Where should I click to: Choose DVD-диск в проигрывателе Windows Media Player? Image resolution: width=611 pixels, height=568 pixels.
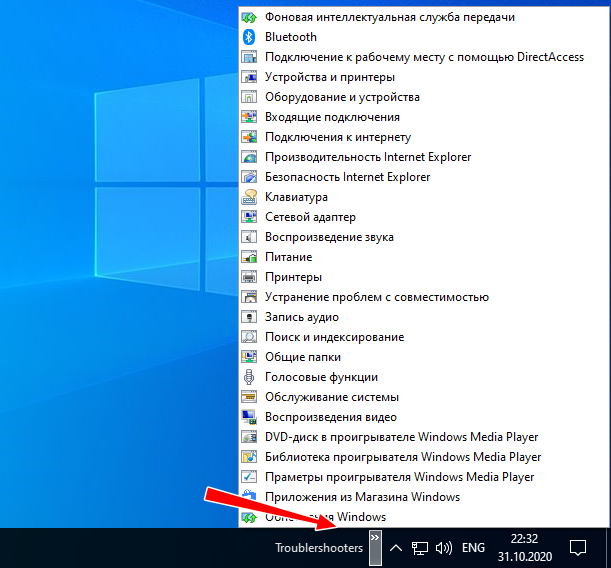tap(401, 437)
